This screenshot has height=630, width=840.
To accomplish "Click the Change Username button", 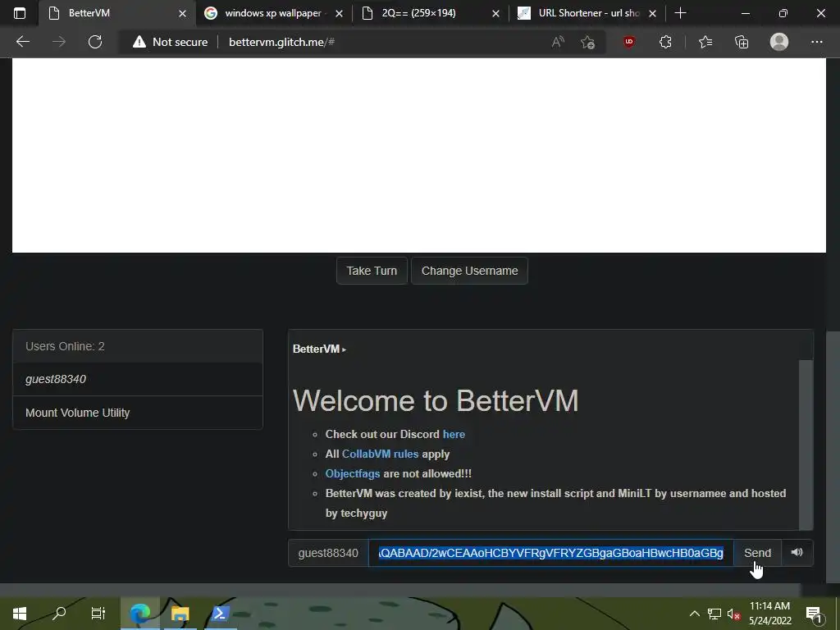I will coord(469,271).
